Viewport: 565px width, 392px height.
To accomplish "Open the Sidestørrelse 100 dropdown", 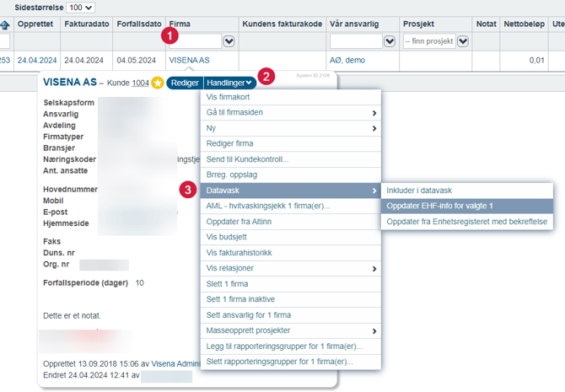I will (82, 8).
